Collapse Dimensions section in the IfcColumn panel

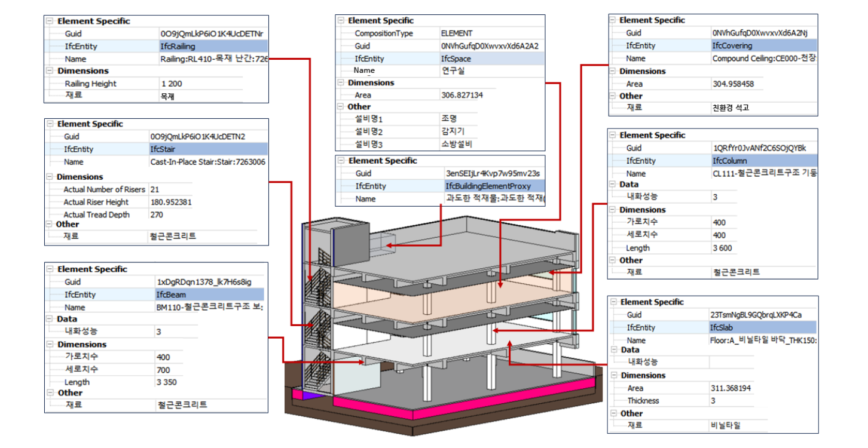click(612, 210)
